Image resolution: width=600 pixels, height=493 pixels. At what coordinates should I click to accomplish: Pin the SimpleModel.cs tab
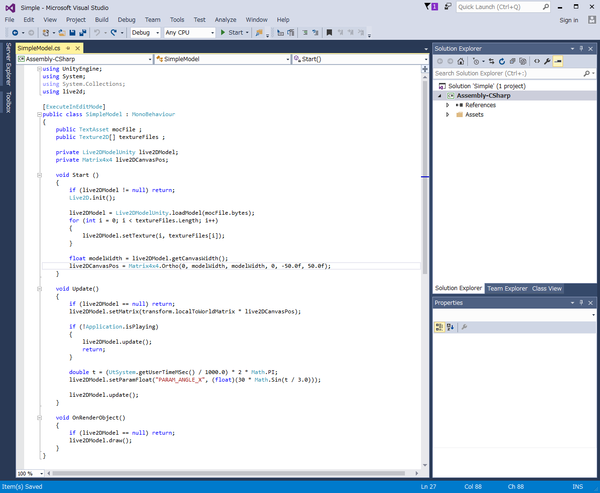point(68,48)
